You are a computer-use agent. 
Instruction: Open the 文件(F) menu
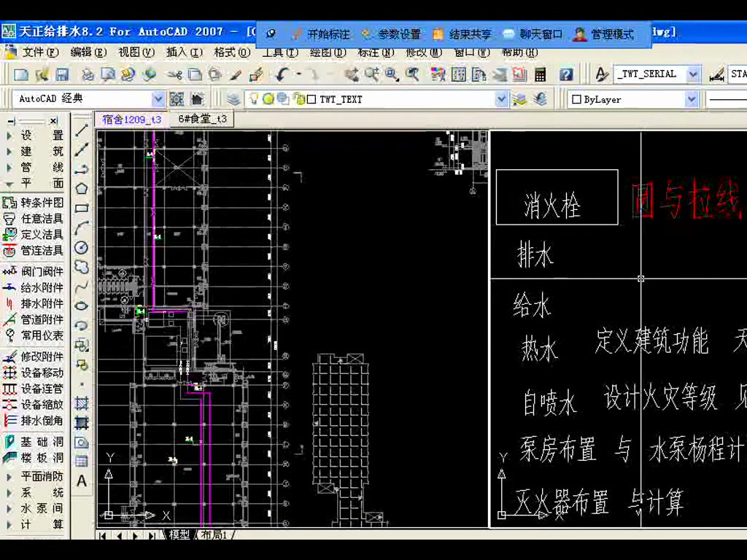[40, 52]
